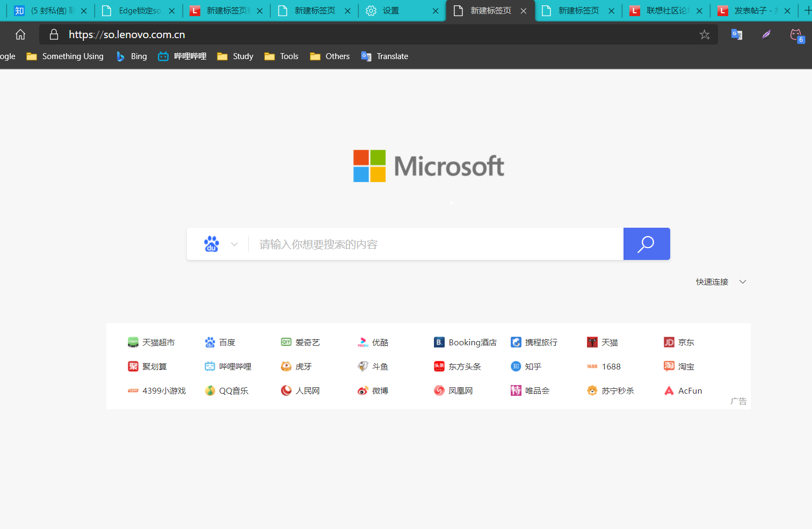Click the 天猫 icon
This screenshot has height=529, width=812.
point(592,342)
